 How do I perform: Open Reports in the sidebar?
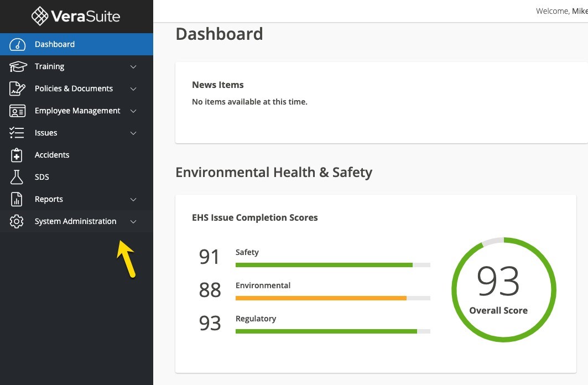[76, 199]
